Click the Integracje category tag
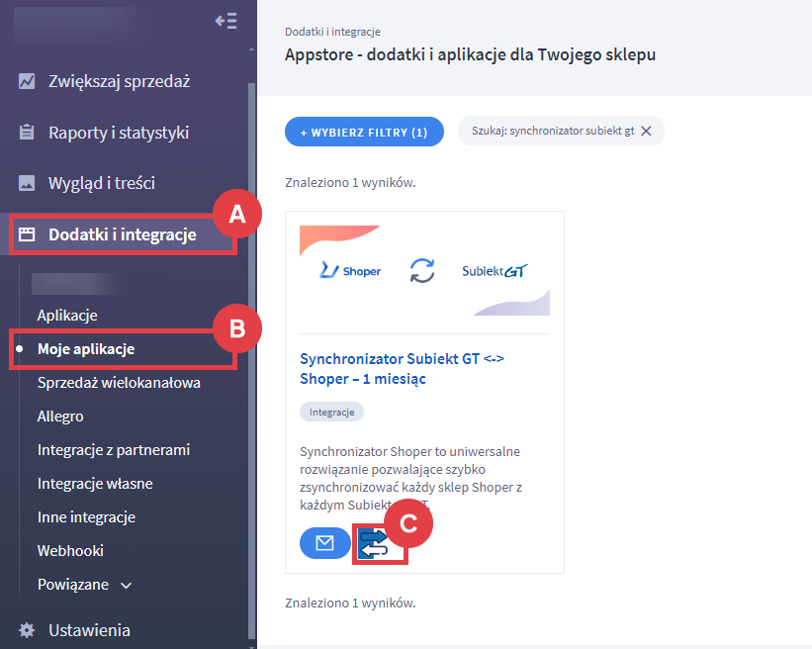Viewport: 812px width, 649px height. click(331, 413)
